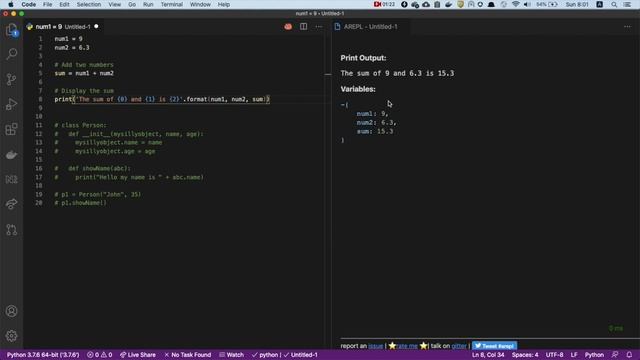The image size is (640, 360).
Task: Click the red AREPL icon in editor toolbar
Action: click(x=288, y=27)
